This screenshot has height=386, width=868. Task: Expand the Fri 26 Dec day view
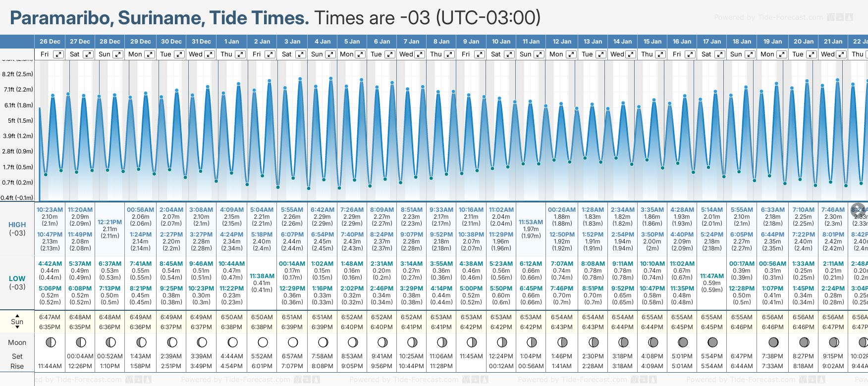click(x=58, y=54)
